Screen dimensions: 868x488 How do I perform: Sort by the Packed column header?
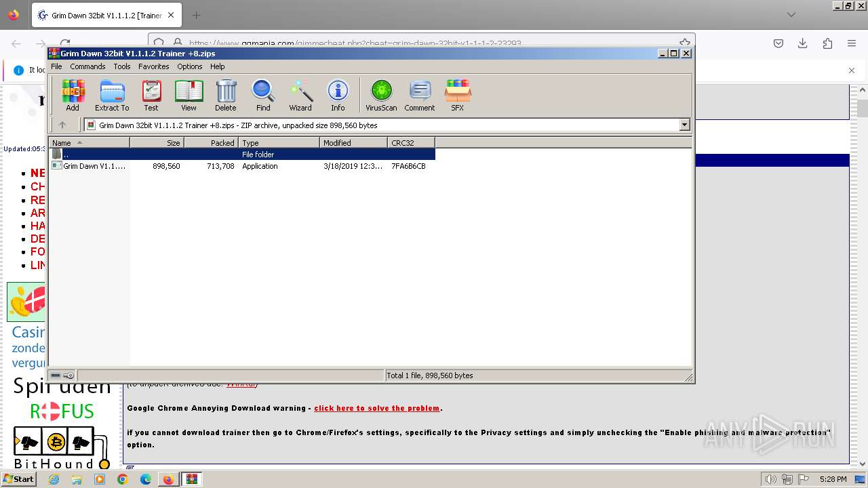coord(211,142)
